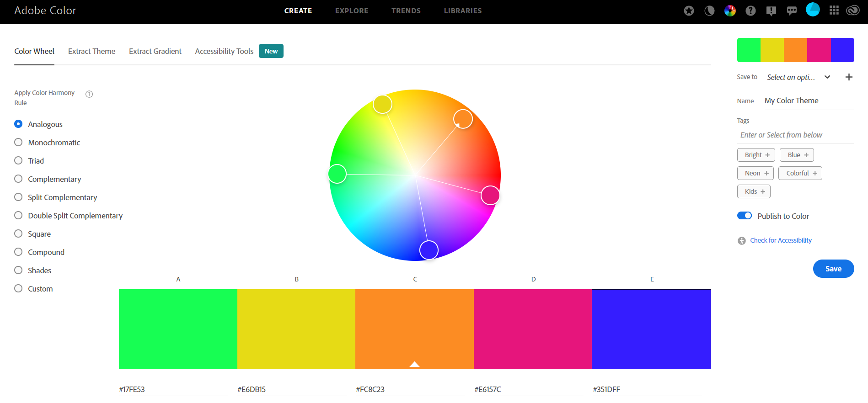Open the LIBRARIES menu
Viewport: 868px width, 403px height.
pos(463,11)
